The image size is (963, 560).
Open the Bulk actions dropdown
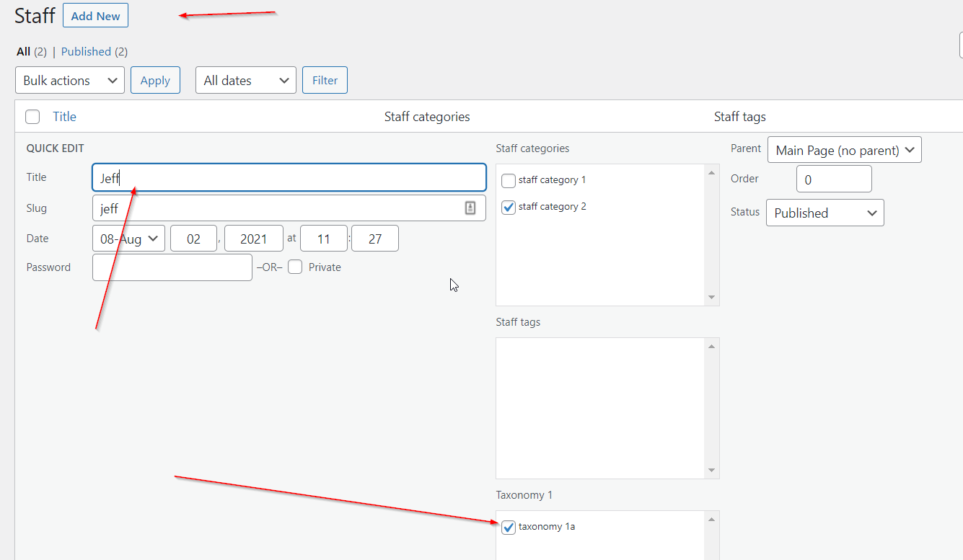[x=70, y=81]
